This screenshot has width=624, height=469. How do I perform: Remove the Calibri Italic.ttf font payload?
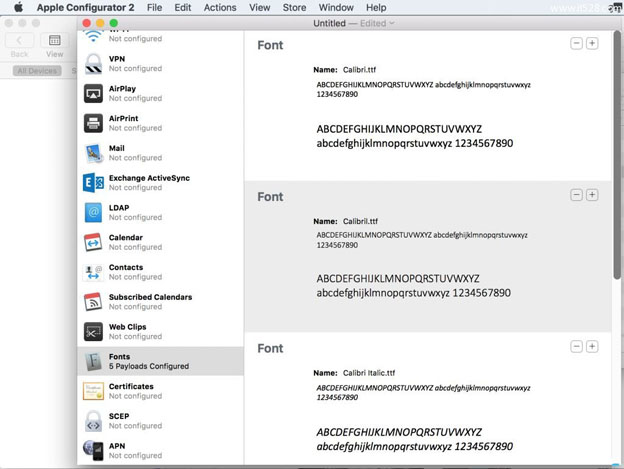click(x=576, y=346)
